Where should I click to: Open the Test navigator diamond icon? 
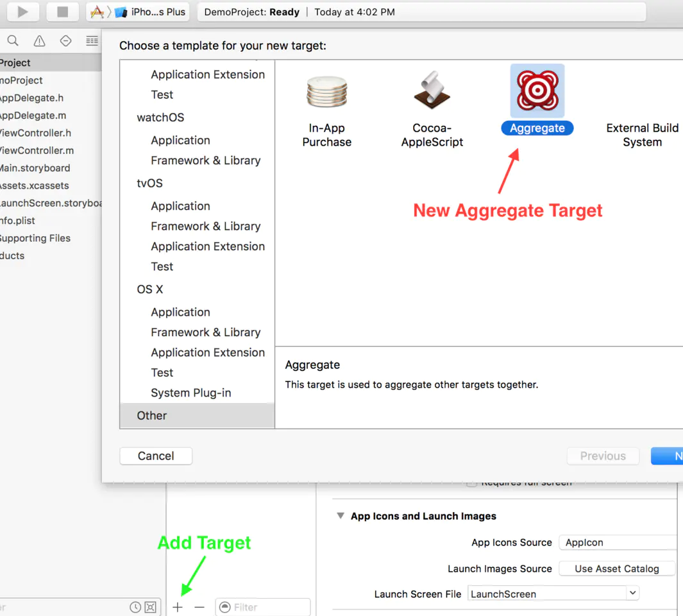pos(66,41)
